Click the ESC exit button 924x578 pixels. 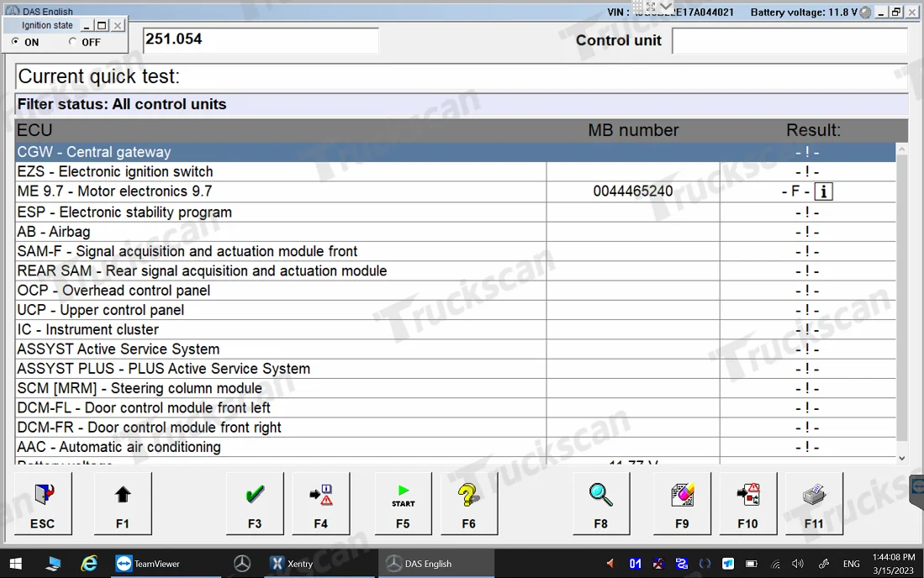42,504
